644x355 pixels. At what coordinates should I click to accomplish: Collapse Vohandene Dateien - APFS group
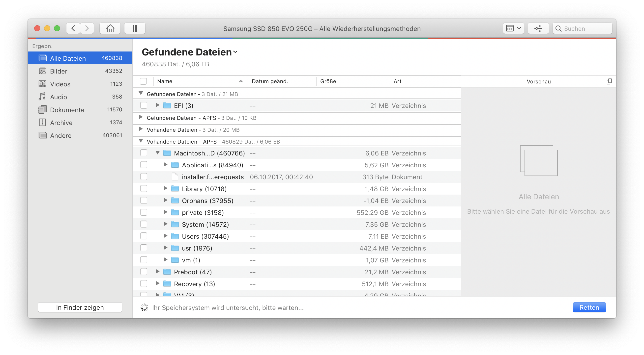click(x=141, y=141)
